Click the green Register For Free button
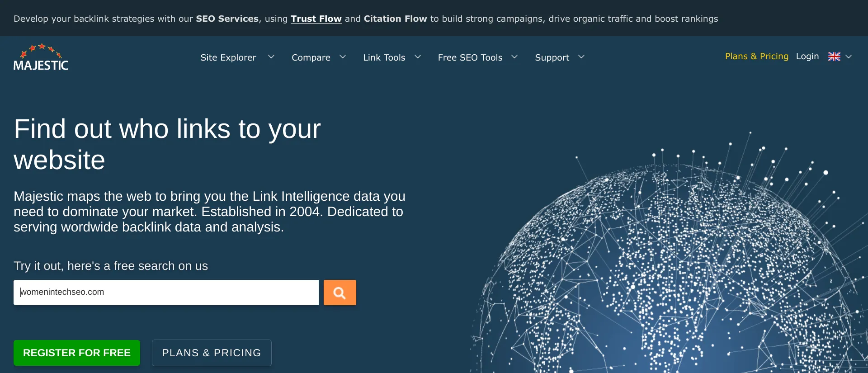The width and height of the screenshot is (868, 373). (x=77, y=353)
